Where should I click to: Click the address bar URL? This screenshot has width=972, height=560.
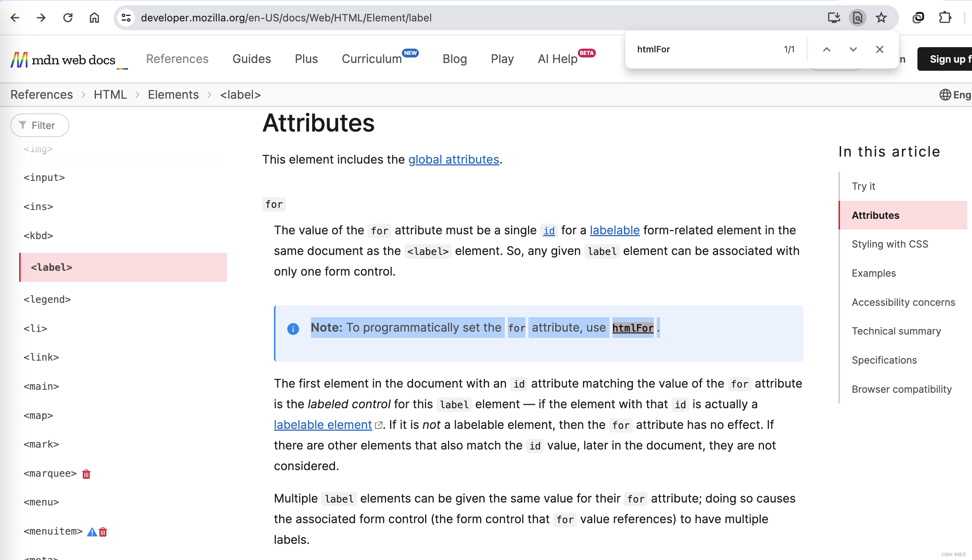286,18
